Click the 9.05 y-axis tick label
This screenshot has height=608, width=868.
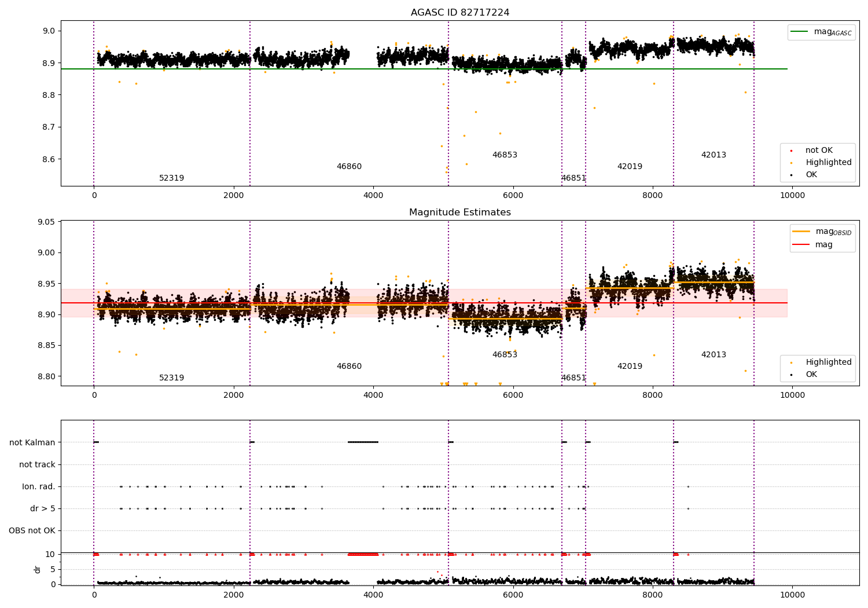tap(47, 222)
